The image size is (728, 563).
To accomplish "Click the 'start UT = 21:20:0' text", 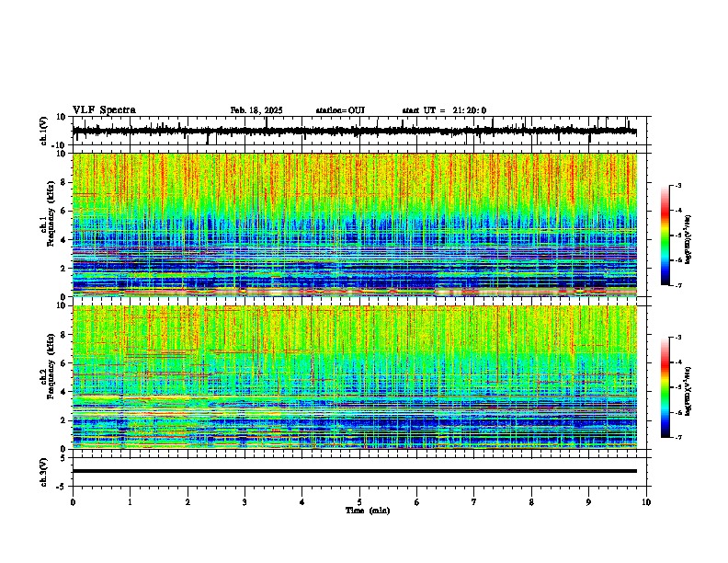I will tap(444, 110).
